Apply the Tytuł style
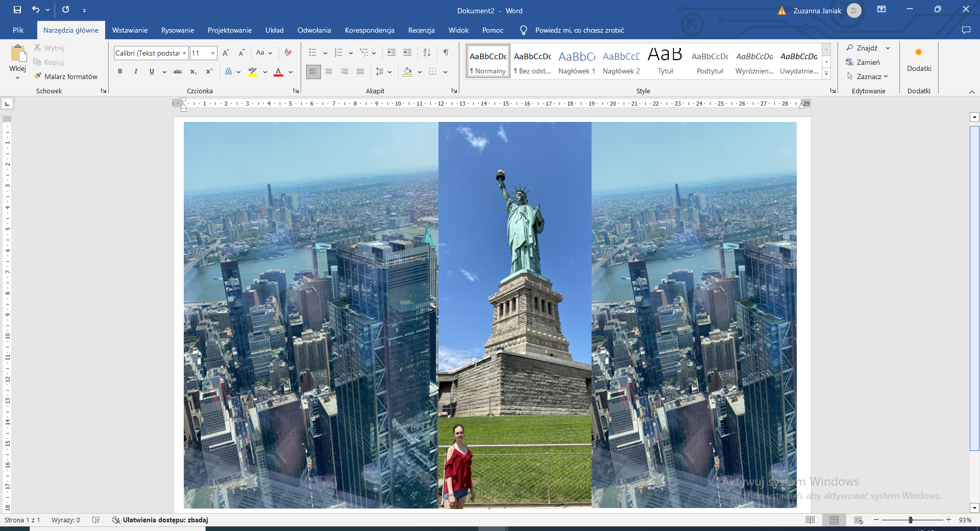980x531 pixels. click(666, 62)
